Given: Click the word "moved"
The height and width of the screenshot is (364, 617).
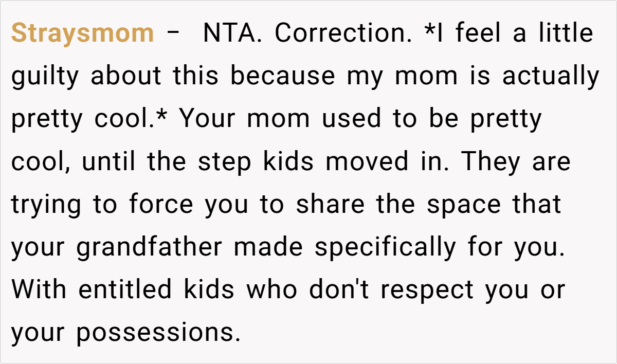Looking at the screenshot, I should click(x=365, y=162).
